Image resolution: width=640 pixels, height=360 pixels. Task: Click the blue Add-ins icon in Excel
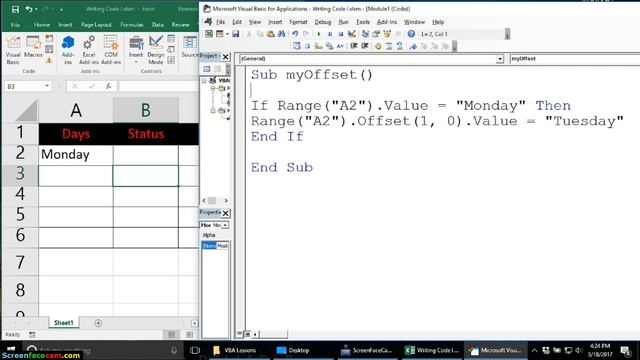point(68,50)
